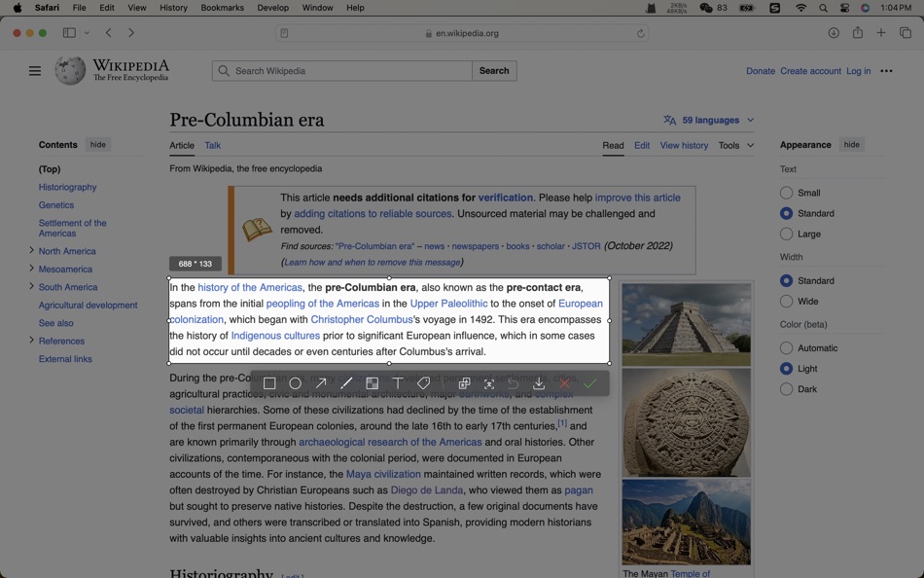The width and height of the screenshot is (924, 578).
Task: Click the Safari share icon
Action: 858,32
